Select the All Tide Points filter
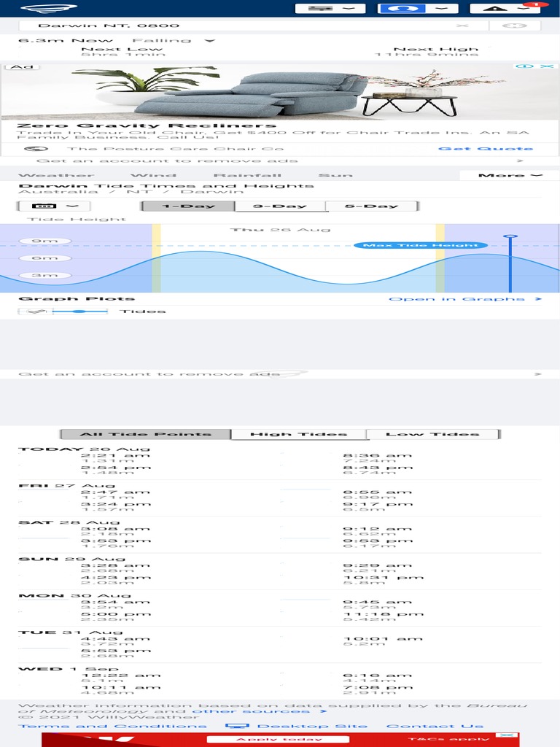Image resolution: width=560 pixels, height=747 pixels. [x=146, y=434]
